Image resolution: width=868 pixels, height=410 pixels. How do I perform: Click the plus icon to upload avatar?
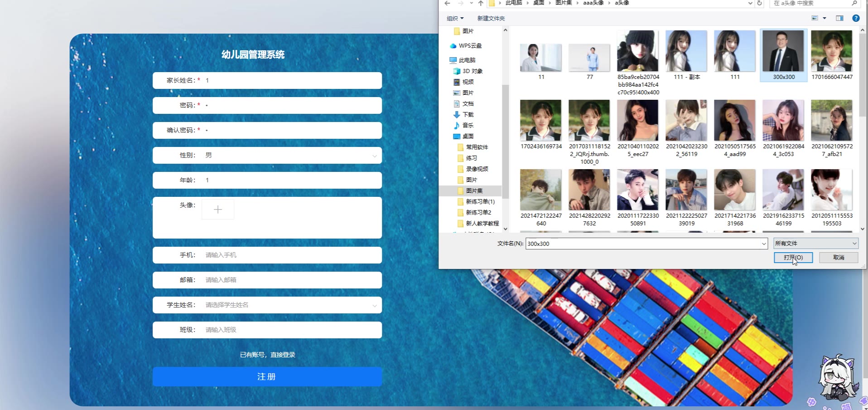tap(218, 210)
